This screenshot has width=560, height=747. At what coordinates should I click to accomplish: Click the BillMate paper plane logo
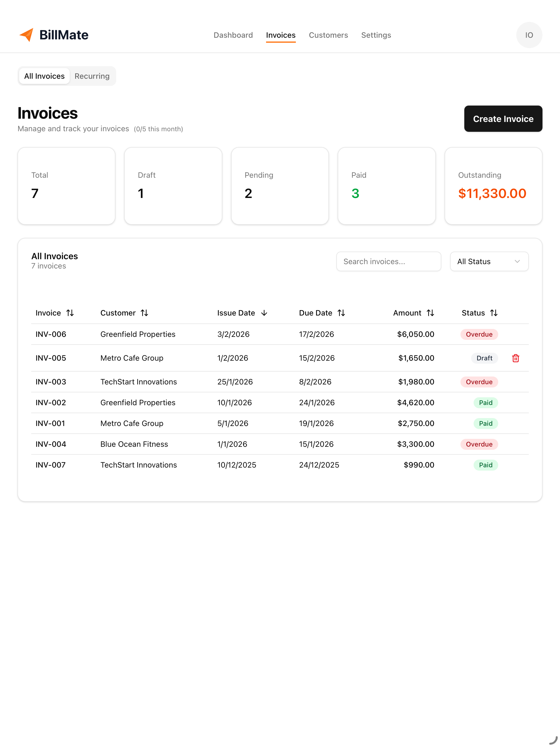tap(26, 35)
